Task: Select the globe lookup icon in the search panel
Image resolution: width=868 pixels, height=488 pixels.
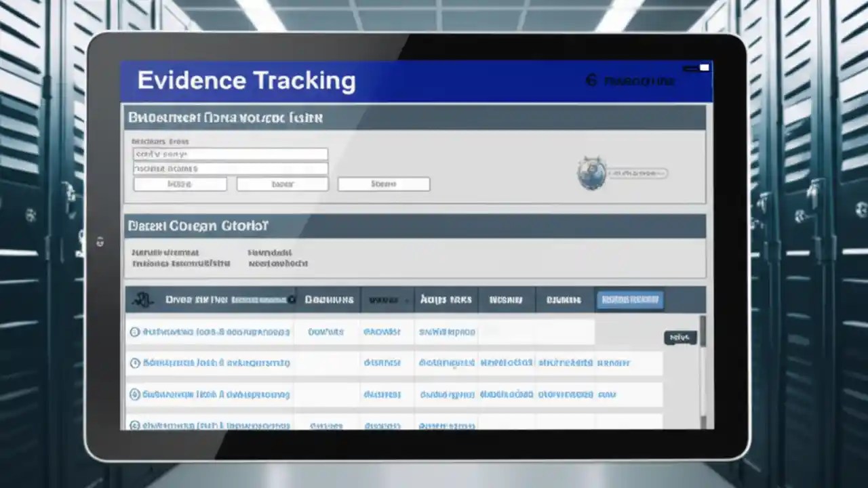Action: pyautogui.click(x=591, y=174)
